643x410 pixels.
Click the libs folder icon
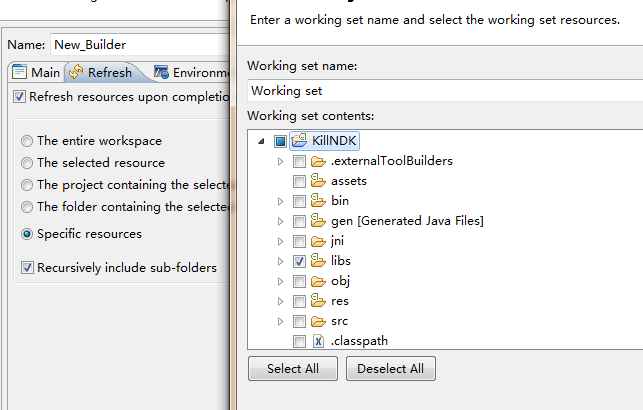coord(319,261)
